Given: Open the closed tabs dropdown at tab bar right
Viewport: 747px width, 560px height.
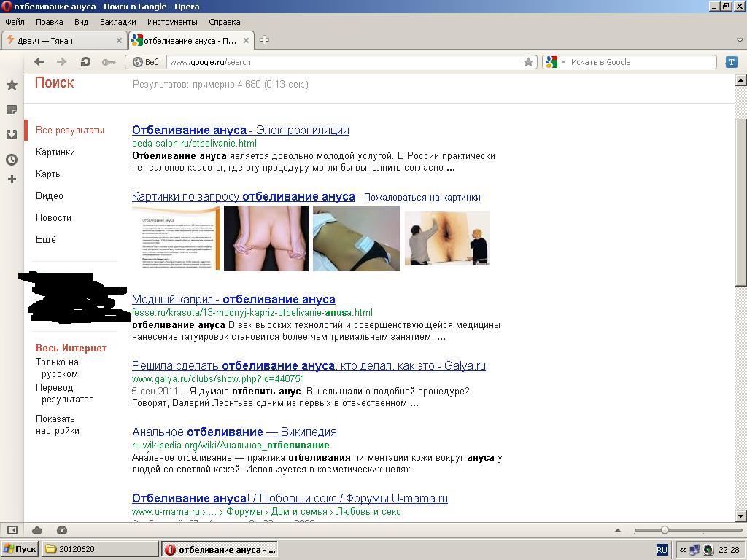Looking at the screenshot, I should 740,41.
